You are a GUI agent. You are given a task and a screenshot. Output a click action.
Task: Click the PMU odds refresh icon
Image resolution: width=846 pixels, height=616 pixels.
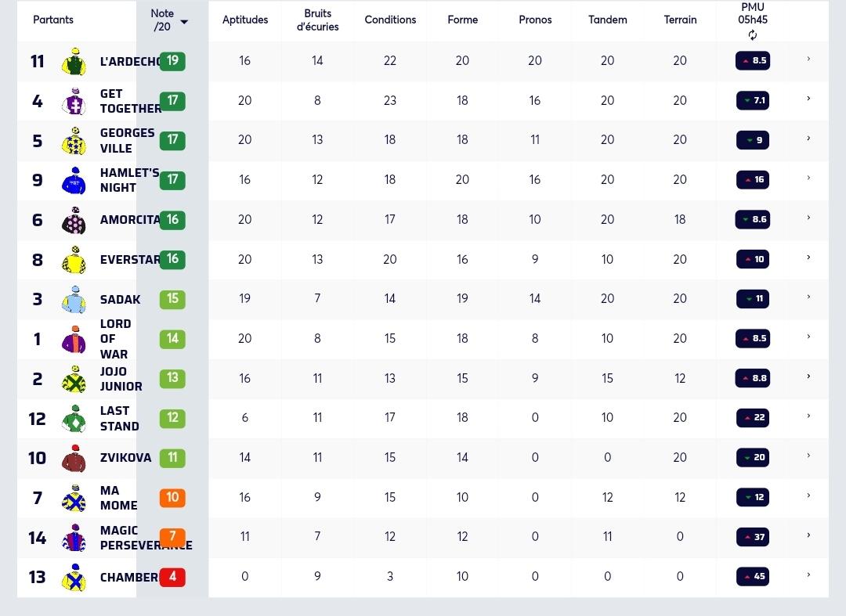click(753, 35)
